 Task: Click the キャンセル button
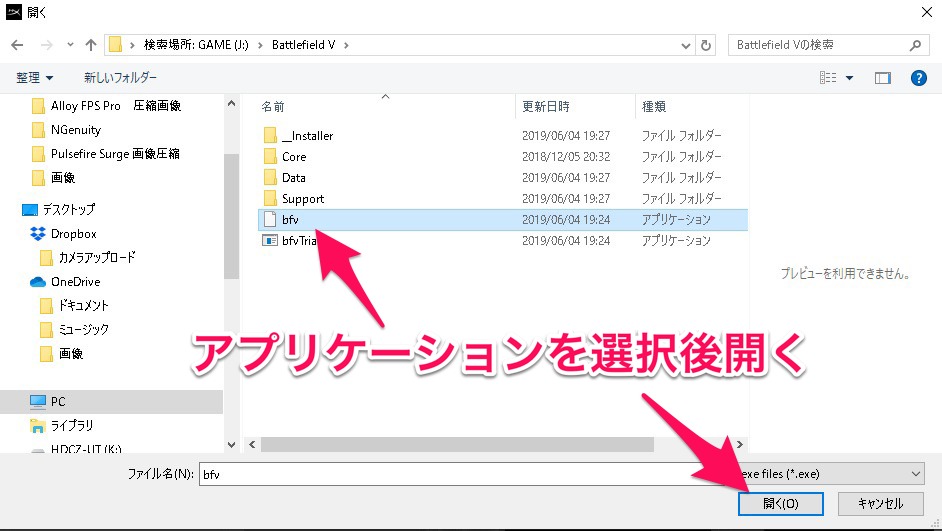(x=880, y=503)
